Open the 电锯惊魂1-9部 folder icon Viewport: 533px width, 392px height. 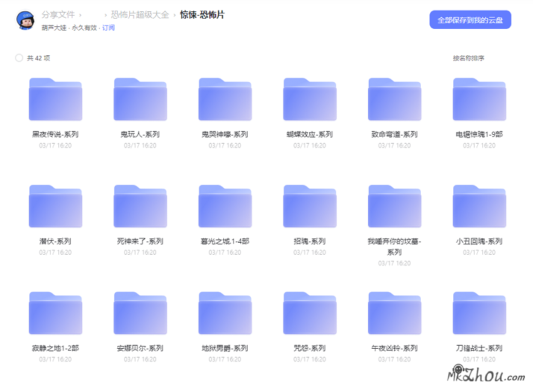coord(479,99)
